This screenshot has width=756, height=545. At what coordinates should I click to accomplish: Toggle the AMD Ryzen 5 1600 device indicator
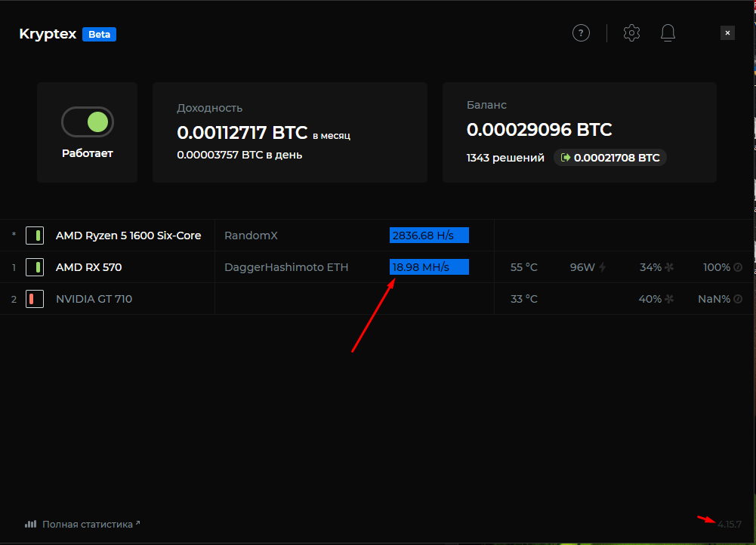coord(35,236)
